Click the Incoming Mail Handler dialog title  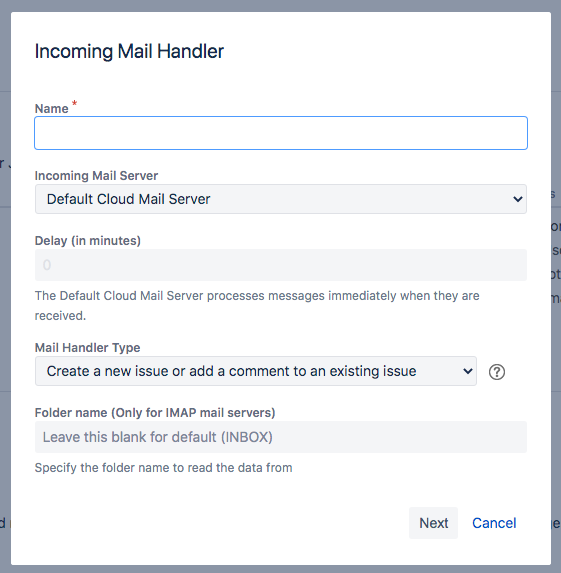click(x=129, y=51)
